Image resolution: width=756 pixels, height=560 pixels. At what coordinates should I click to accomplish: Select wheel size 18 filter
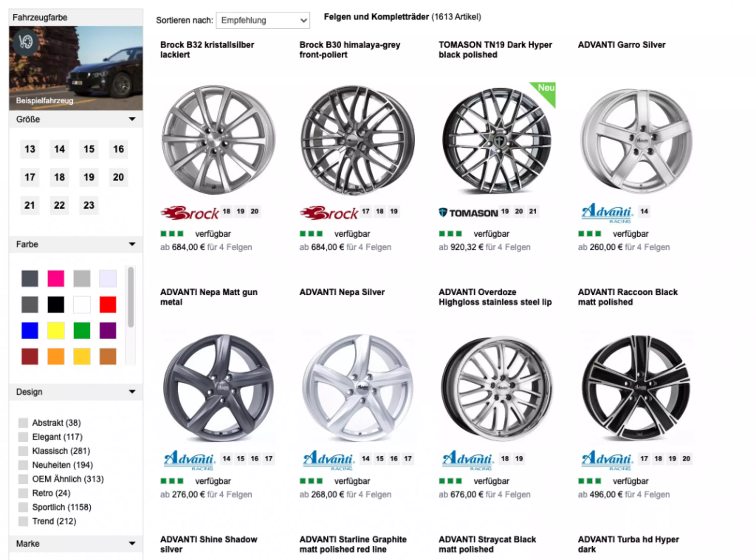[x=59, y=177]
